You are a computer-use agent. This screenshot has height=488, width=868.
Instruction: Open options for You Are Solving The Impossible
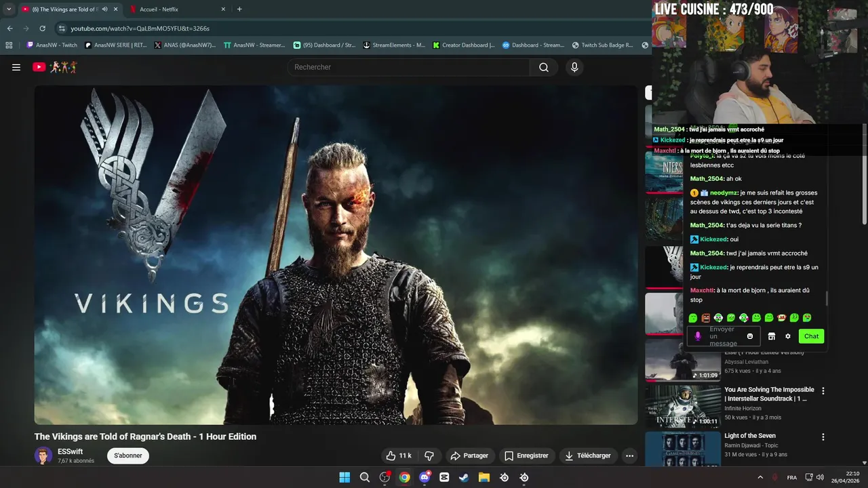tap(823, 391)
